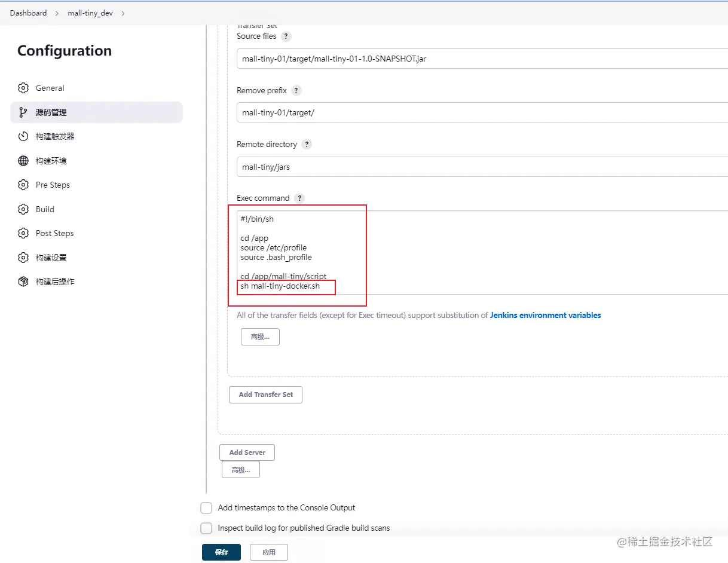Go to Post Steps section
The image size is (728, 563).
coord(54,233)
